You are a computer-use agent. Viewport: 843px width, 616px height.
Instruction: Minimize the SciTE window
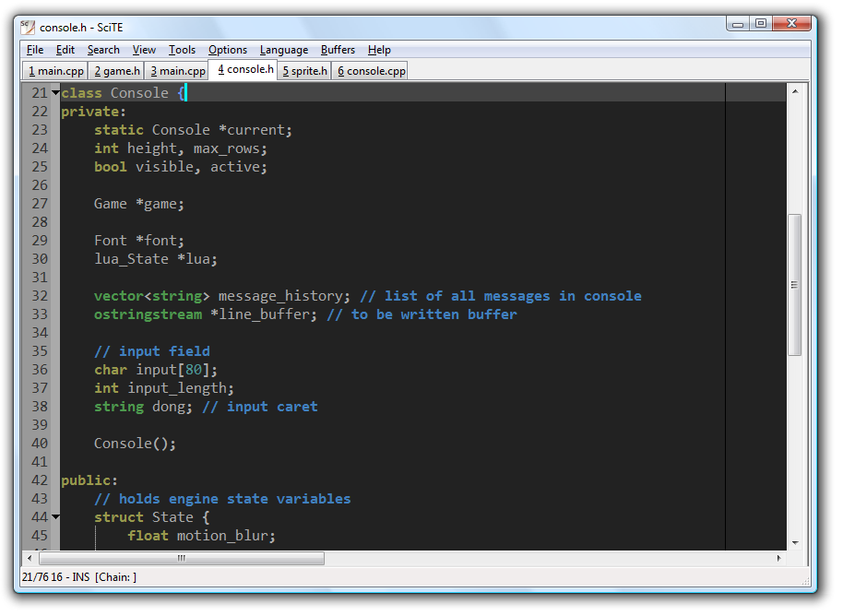(738, 24)
